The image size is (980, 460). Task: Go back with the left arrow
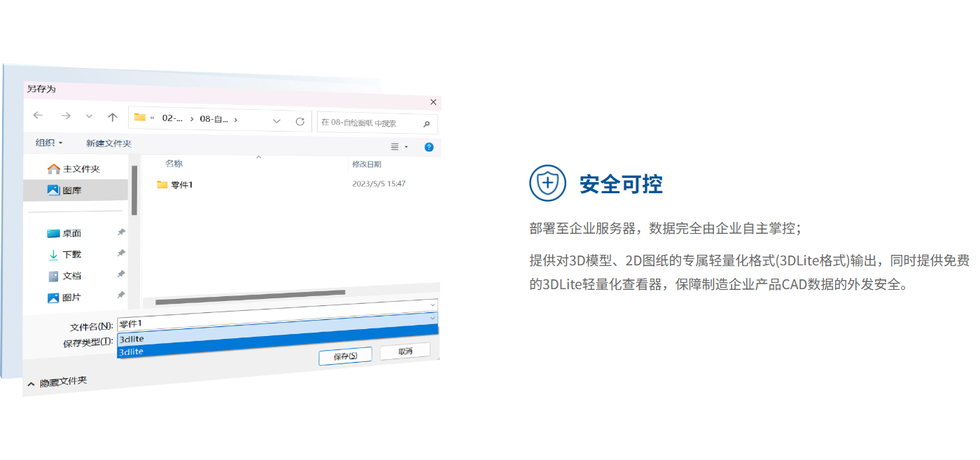click(38, 116)
